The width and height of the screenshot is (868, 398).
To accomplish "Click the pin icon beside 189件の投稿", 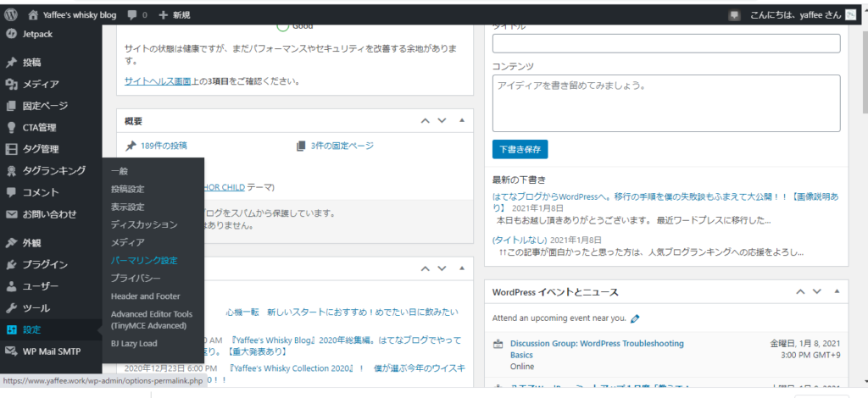I will click(131, 146).
